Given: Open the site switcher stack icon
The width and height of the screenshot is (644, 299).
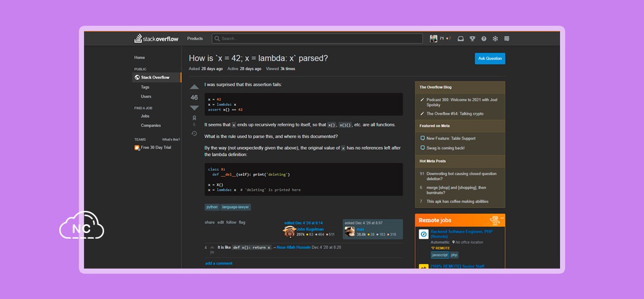Looking at the screenshot, I should (506, 39).
